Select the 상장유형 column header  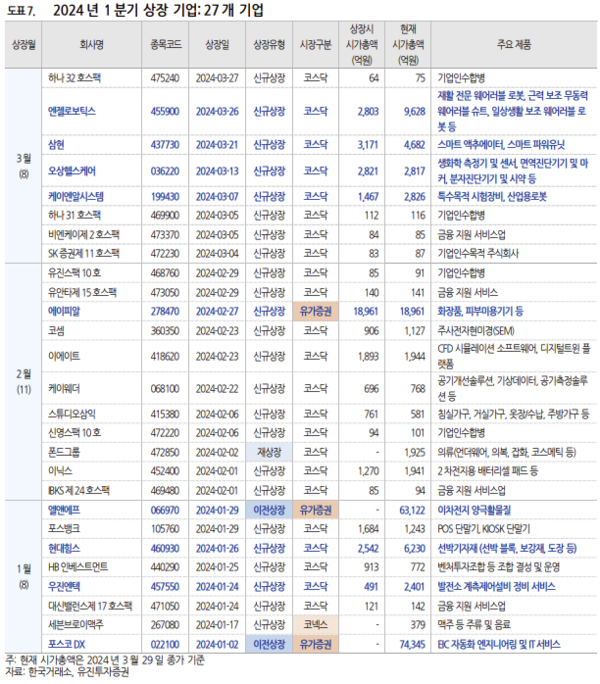(269, 44)
